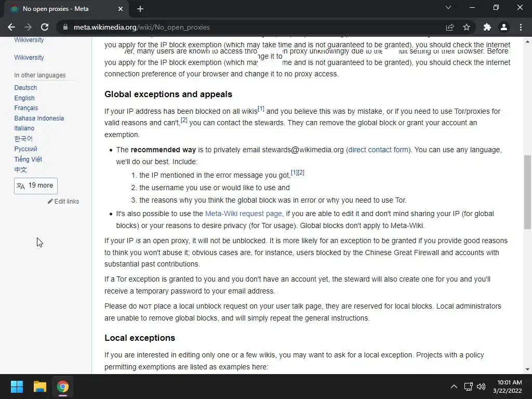Screen dimensions: 532x399
Task: Switch language to English
Action: point(24,98)
